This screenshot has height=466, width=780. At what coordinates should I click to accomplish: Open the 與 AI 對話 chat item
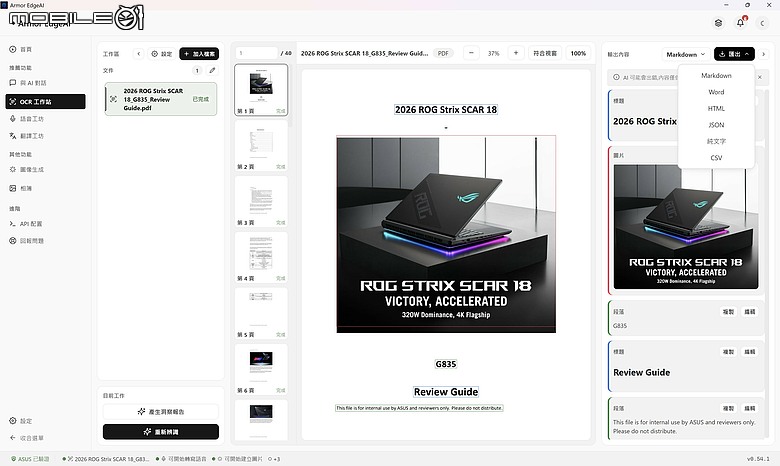[28, 83]
